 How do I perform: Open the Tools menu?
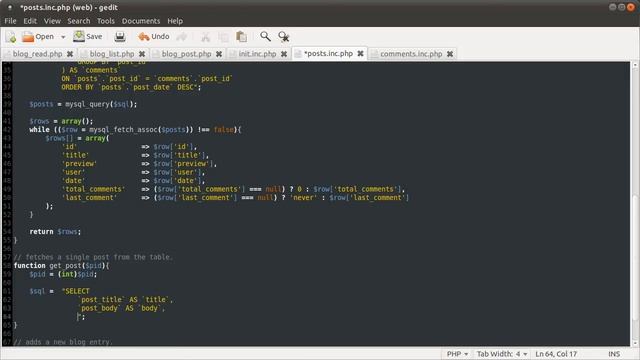pos(106,21)
